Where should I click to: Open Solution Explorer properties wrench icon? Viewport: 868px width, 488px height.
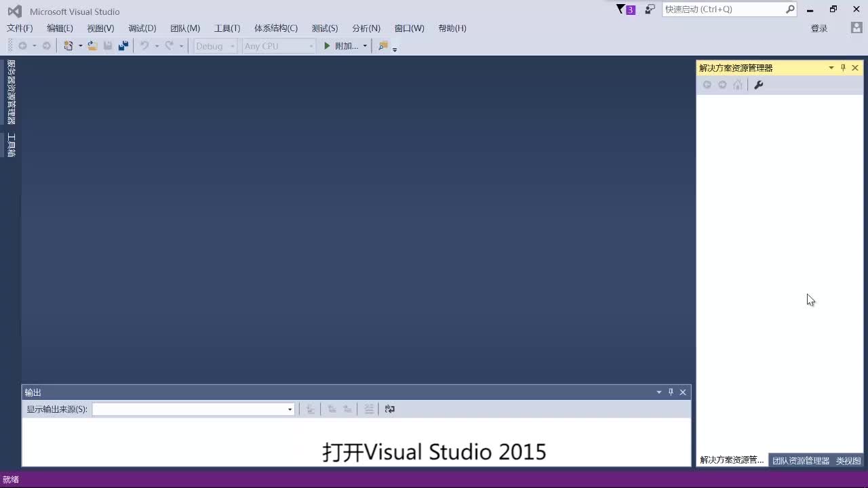pos(759,85)
